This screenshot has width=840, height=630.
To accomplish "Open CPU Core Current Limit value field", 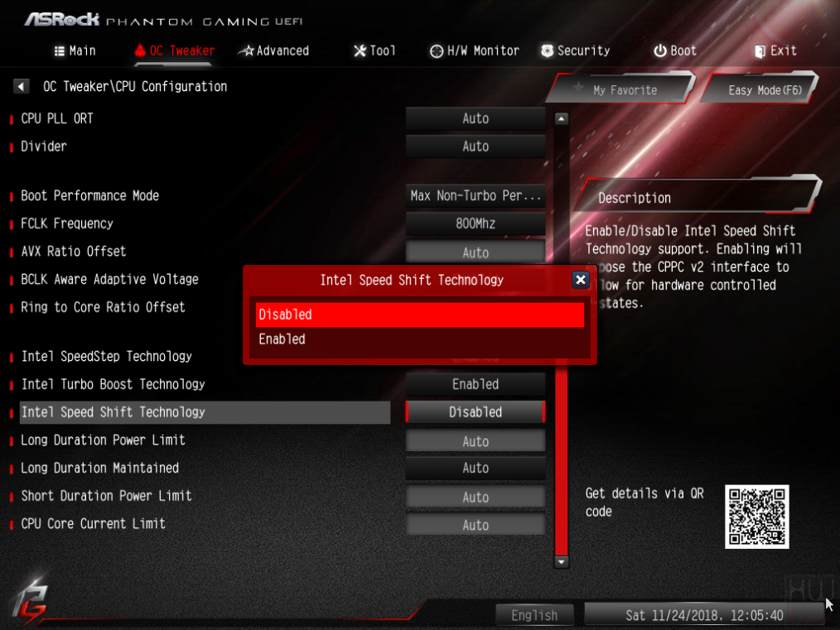I will pos(476,525).
